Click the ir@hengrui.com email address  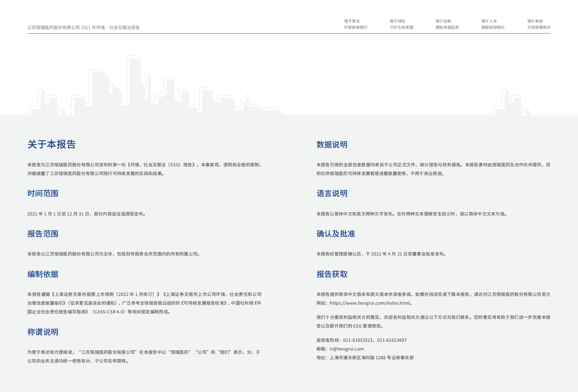(347, 349)
